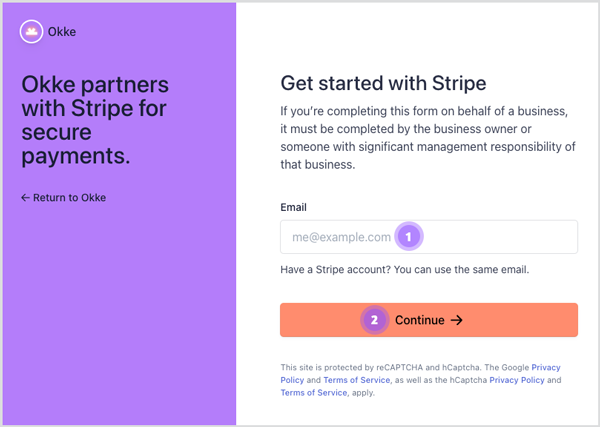The width and height of the screenshot is (600, 427).
Task: Follow the Return to Okke link
Action: [64, 197]
